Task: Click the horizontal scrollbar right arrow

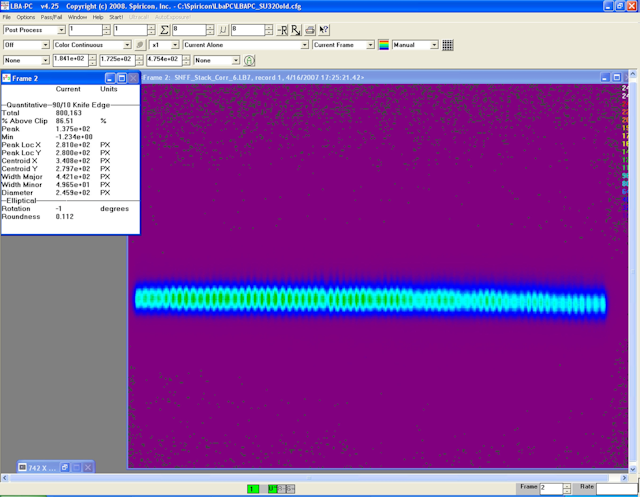Action: pos(624,478)
